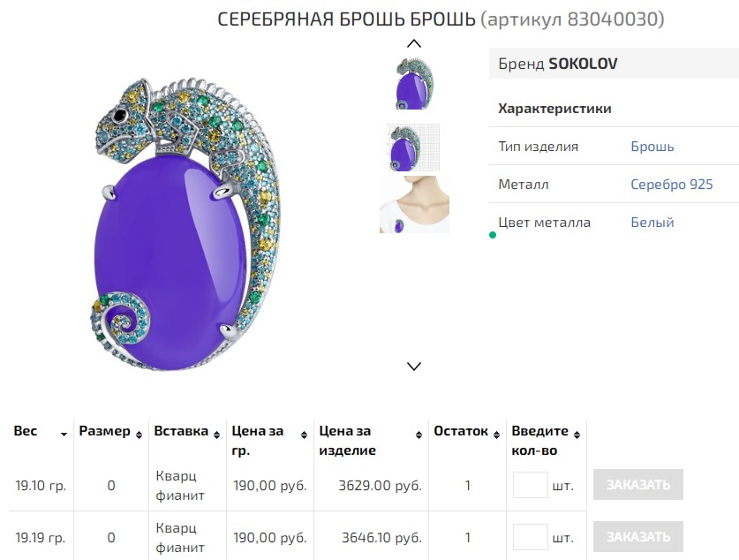Open thumbnail of brooch worn on model
This screenshot has height=560, width=739.
click(x=414, y=205)
